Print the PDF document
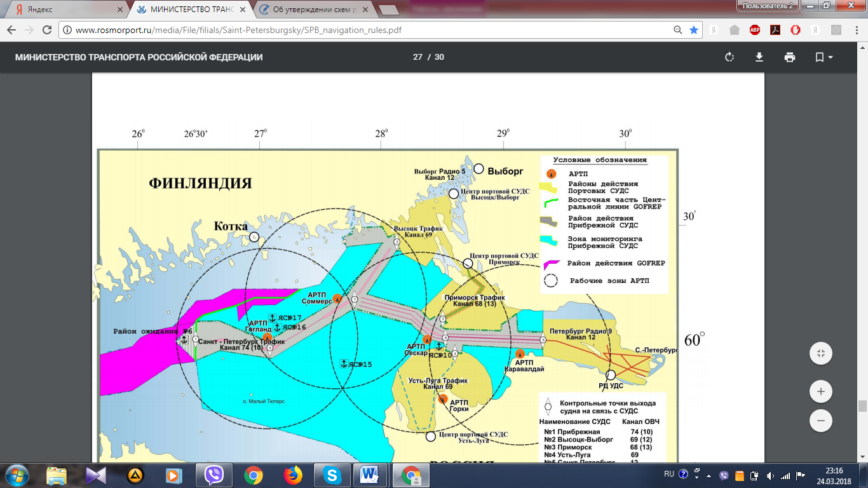868x488 pixels. (x=790, y=57)
